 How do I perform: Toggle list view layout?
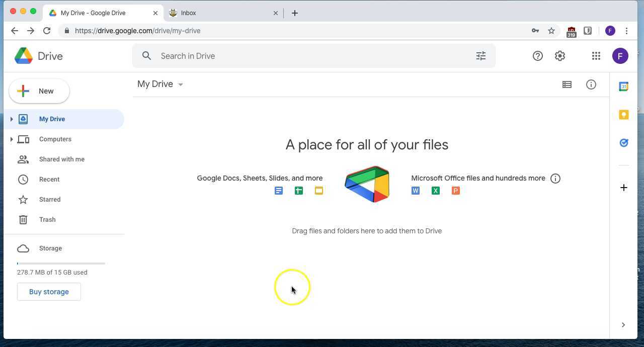pos(567,84)
